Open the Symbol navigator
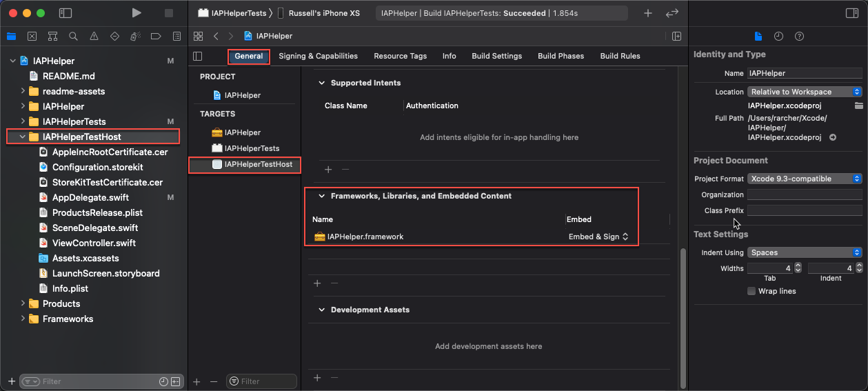 pyautogui.click(x=52, y=36)
